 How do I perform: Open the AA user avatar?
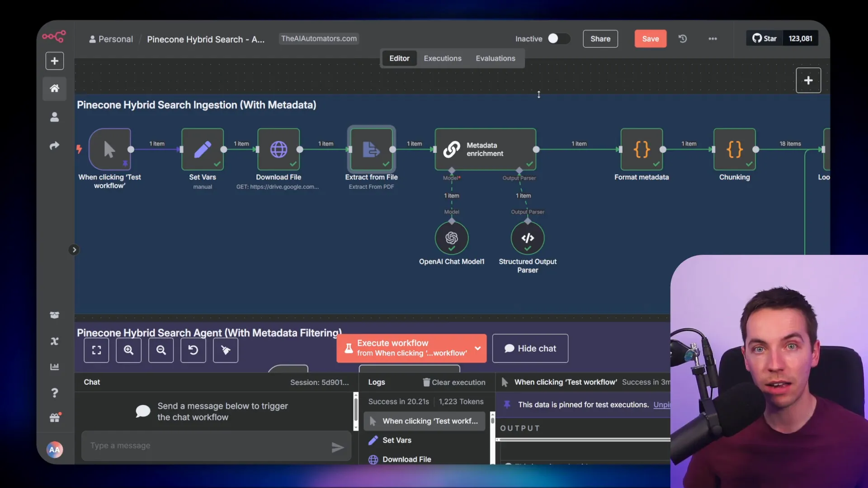(x=54, y=449)
